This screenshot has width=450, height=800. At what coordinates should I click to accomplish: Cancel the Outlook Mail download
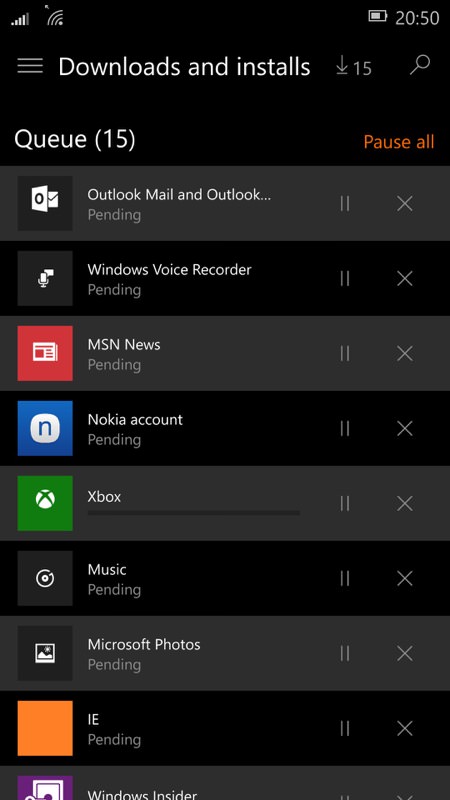pyautogui.click(x=405, y=204)
